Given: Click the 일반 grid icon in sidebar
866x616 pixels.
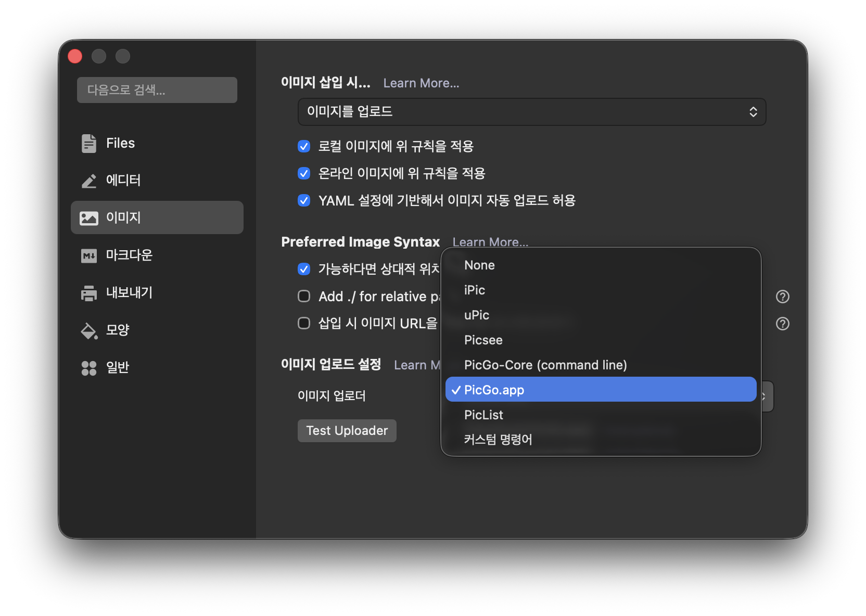Looking at the screenshot, I should tap(88, 368).
